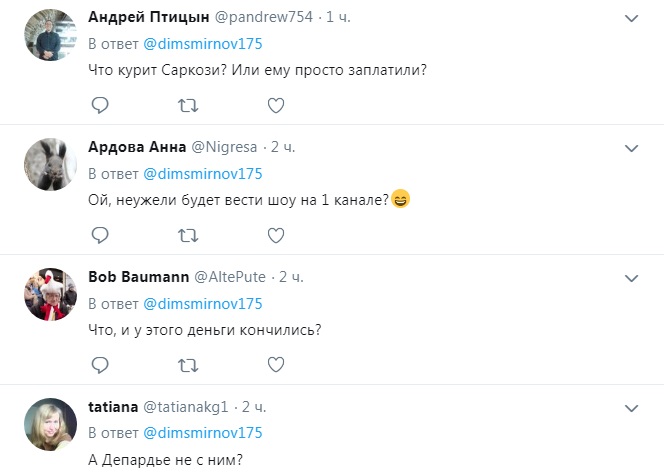Open @dimsmirnov175 mention in tatiana's reply

click(203, 433)
